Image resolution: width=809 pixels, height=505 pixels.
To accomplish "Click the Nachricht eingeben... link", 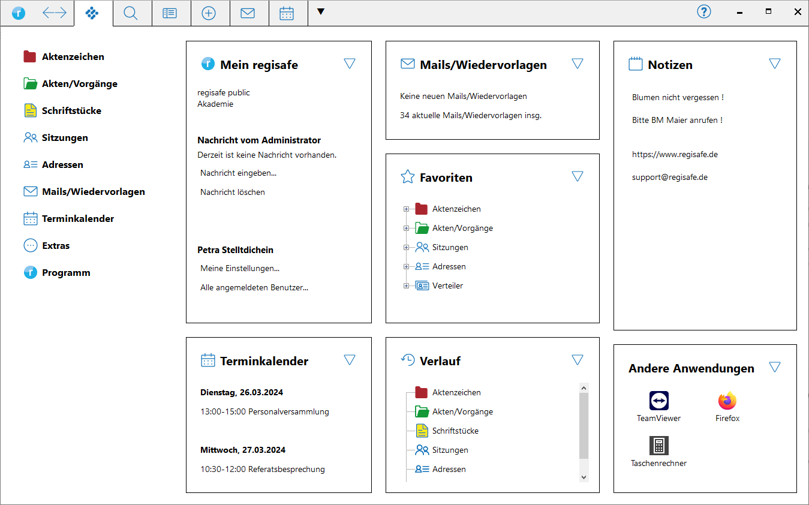I will 238,173.
